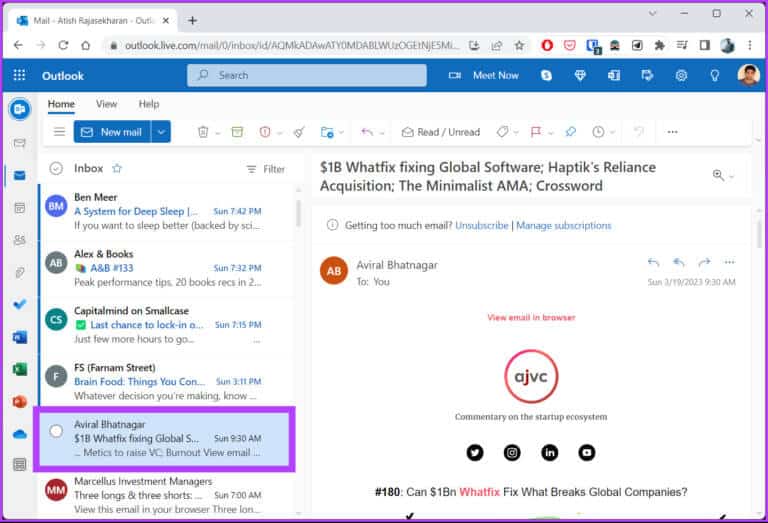Open the premium diamond icon
Image resolution: width=768 pixels, height=523 pixels.
pos(580,75)
